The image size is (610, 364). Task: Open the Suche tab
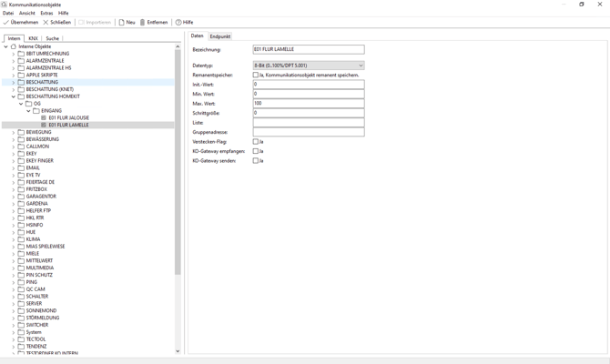pyautogui.click(x=52, y=39)
